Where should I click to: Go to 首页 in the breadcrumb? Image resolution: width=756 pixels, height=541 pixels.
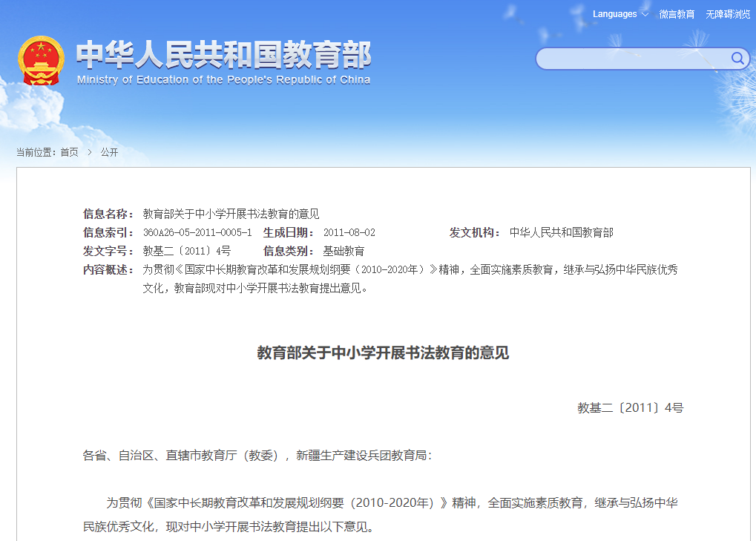(x=69, y=152)
